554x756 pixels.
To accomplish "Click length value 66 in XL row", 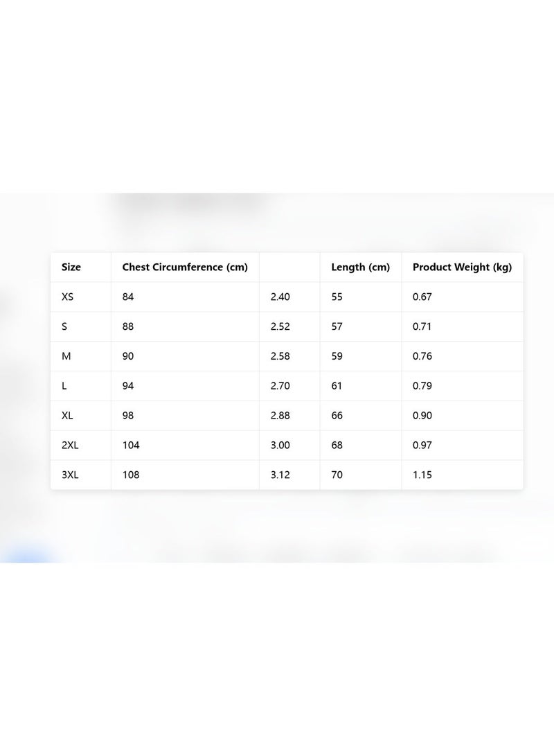I will (x=337, y=416).
